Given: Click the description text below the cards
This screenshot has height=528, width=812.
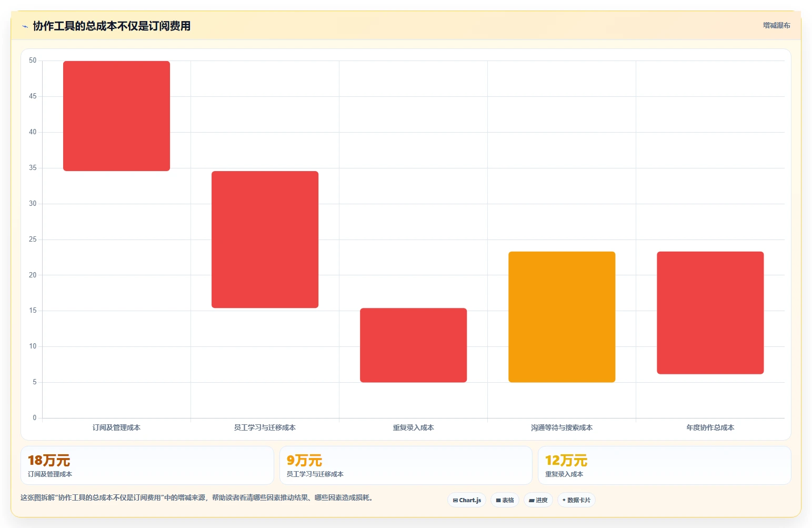Looking at the screenshot, I should pyautogui.click(x=197, y=497).
